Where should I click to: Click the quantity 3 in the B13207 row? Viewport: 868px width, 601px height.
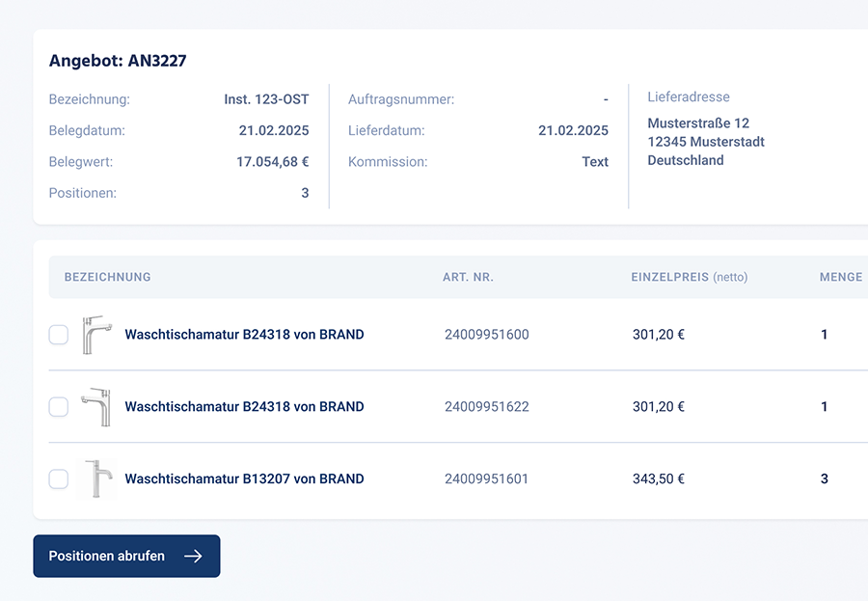pos(824,478)
